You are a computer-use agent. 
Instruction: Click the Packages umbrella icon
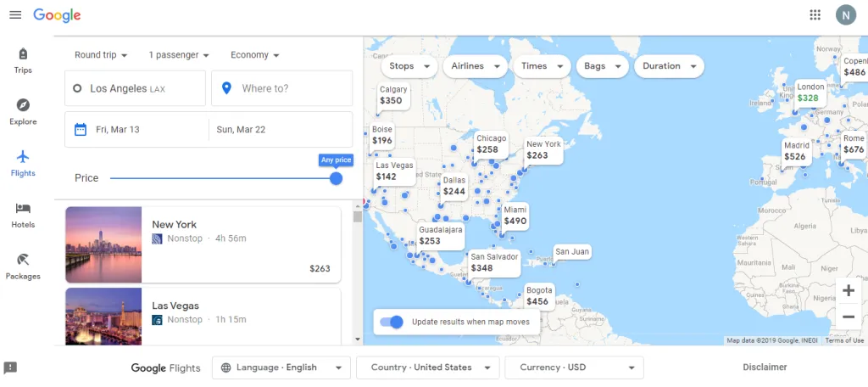23,260
